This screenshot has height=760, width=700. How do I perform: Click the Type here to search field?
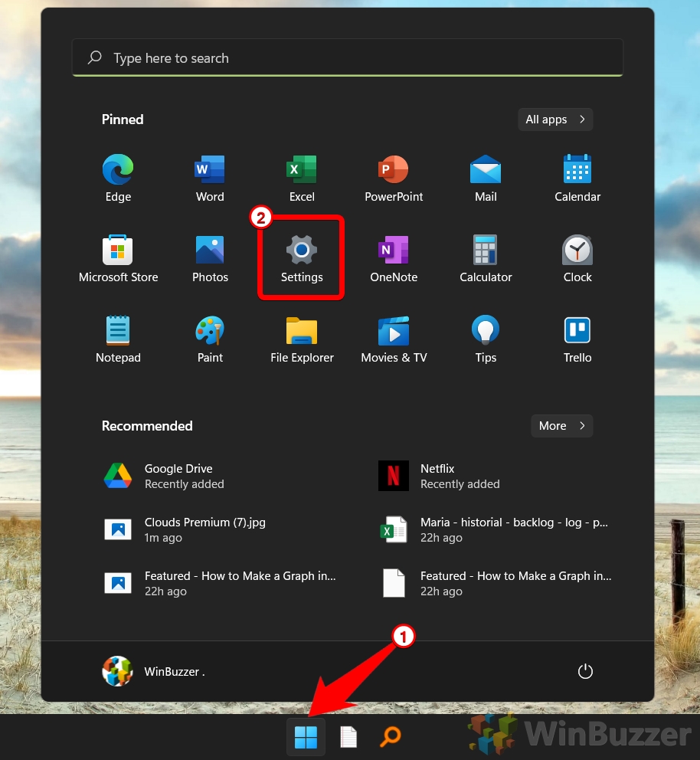pyautogui.click(x=348, y=58)
